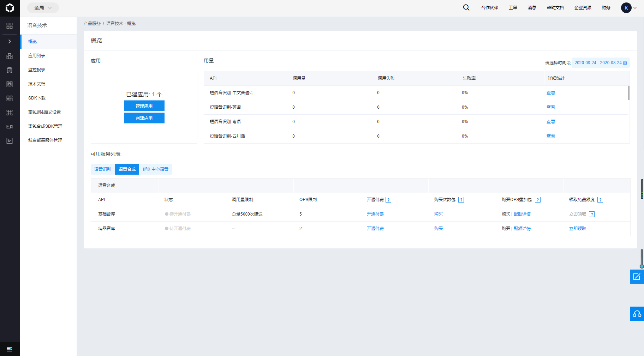The width and height of the screenshot is (644, 356).
Task: Select SDK下载 in the side menu
Action: coord(49,98)
